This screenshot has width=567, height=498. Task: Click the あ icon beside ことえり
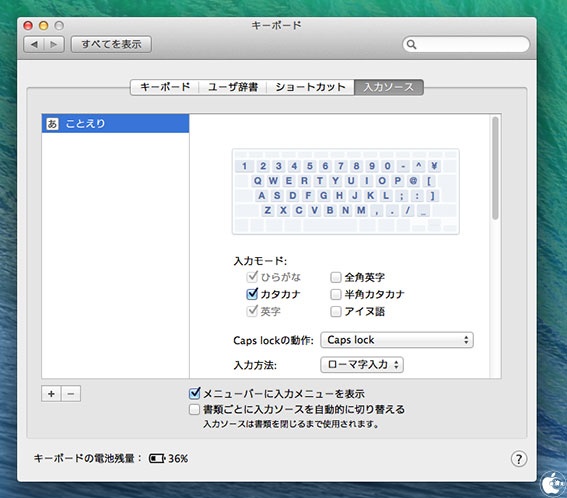tap(52, 124)
